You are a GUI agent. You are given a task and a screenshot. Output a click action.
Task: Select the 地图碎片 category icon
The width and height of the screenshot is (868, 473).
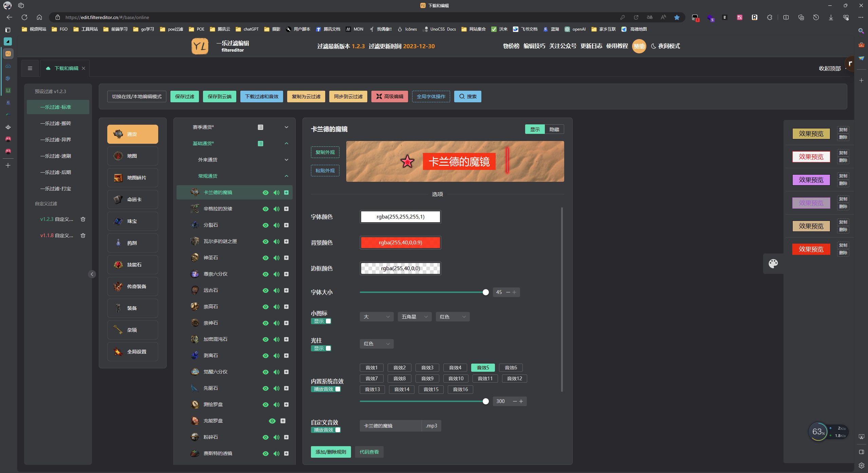[x=118, y=178]
